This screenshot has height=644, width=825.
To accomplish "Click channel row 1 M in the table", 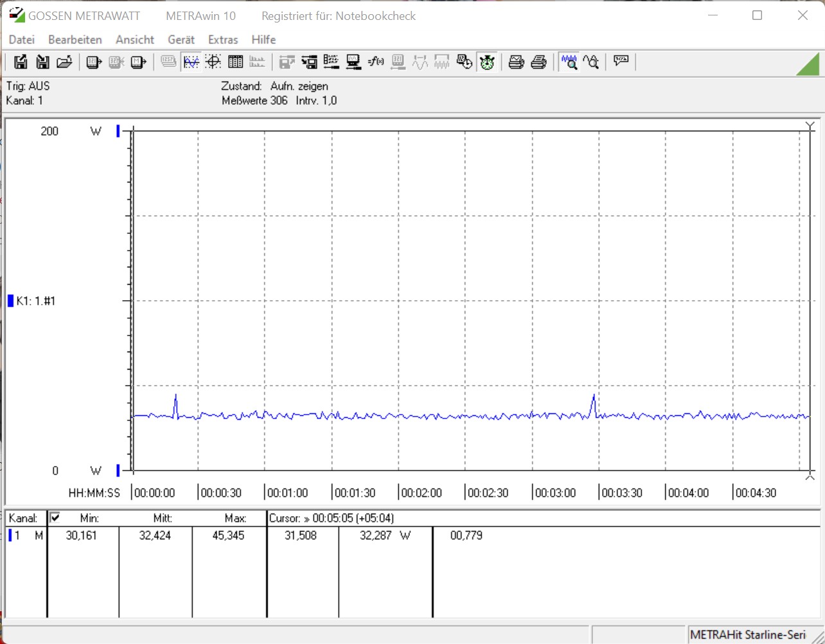I will coord(26,535).
